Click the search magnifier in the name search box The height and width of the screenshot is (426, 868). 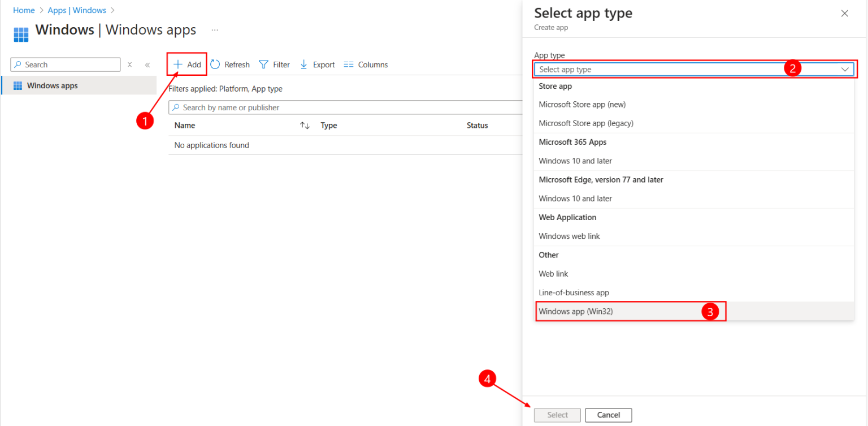click(x=176, y=107)
